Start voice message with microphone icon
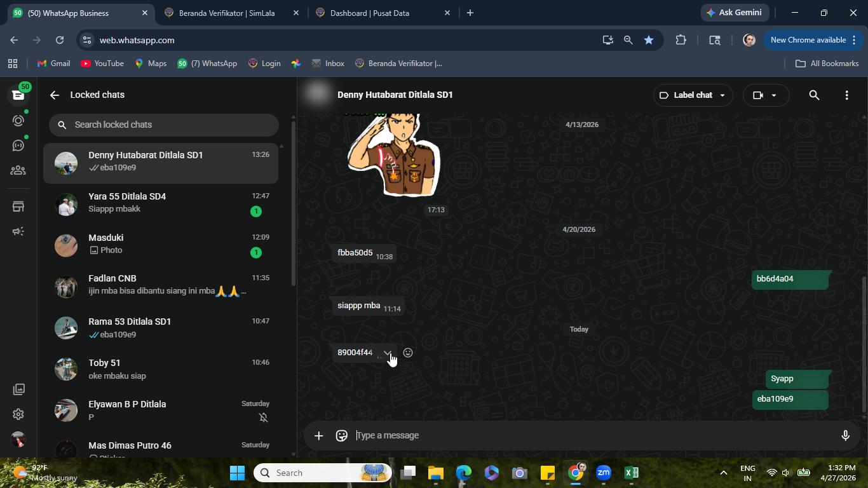Viewport: 868px width, 488px height. (x=845, y=435)
